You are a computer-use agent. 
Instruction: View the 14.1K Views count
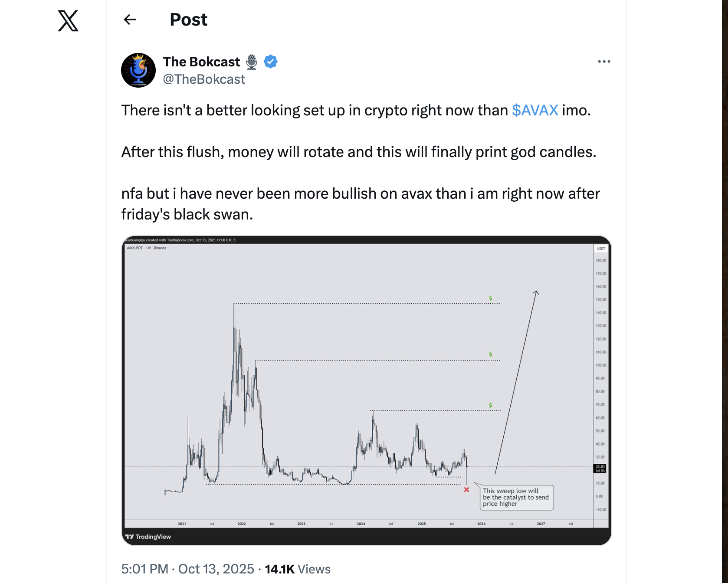[x=298, y=569]
